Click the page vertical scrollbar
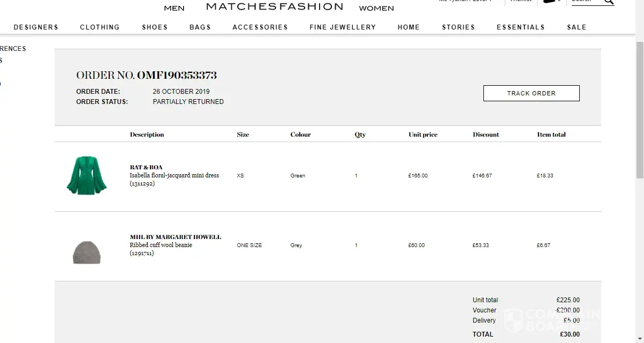The height and width of the screenshot is (343, 644). [x=639, y=107]
